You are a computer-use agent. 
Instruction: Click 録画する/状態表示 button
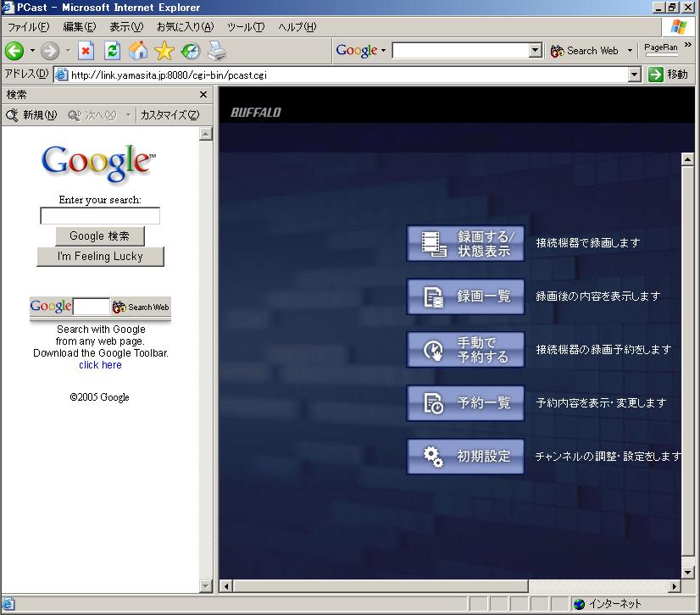click(x=465, y=243)
